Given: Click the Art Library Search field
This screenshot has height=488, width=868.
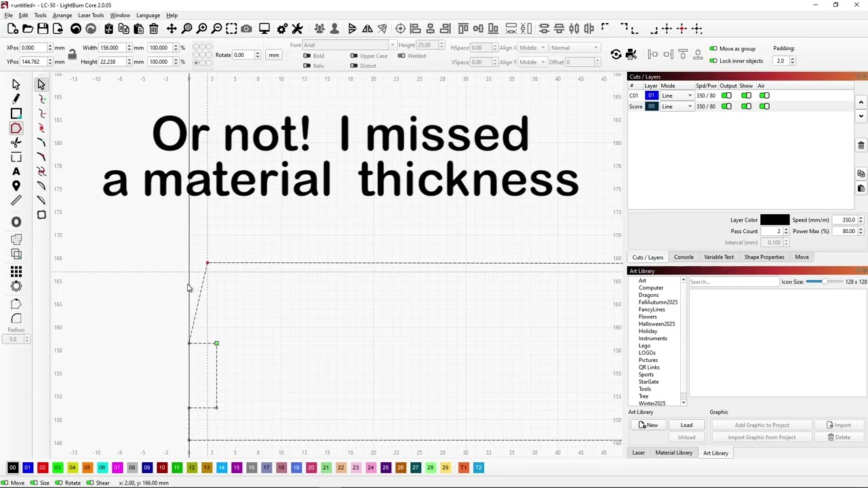Looking at the screenshot, I should (x=733, y=282).
